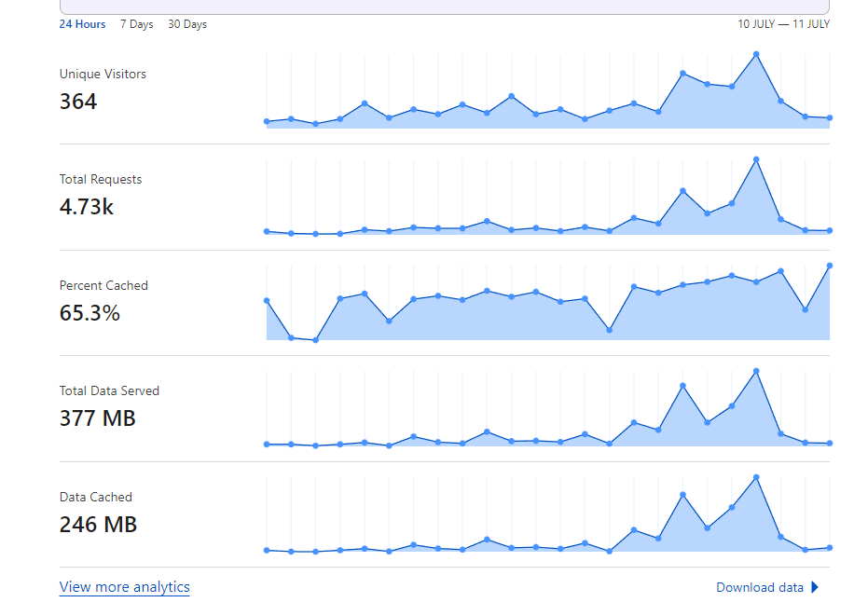
Task: Click the Total Data Served 377 MB value
Action: pyautogui.click(x=98, y=418)
